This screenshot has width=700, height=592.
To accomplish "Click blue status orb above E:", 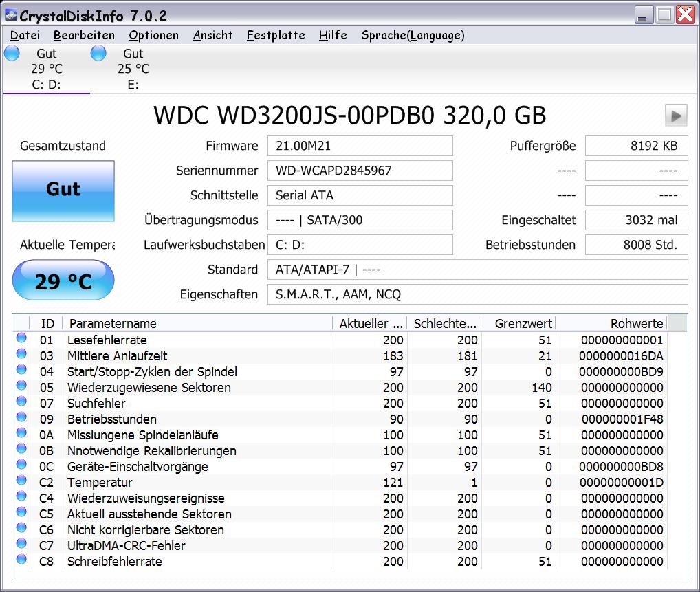I will [98, 53].
